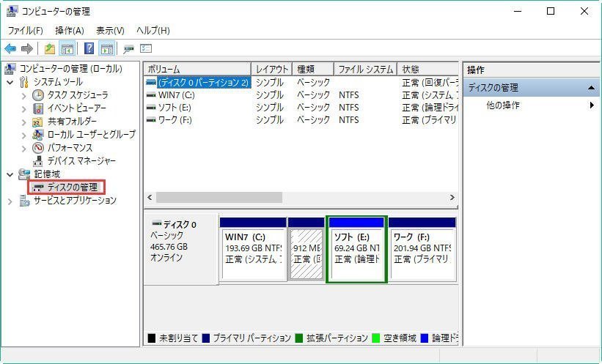Click the Forward arrow toolbar icon
602x364 pixels.
27,49
